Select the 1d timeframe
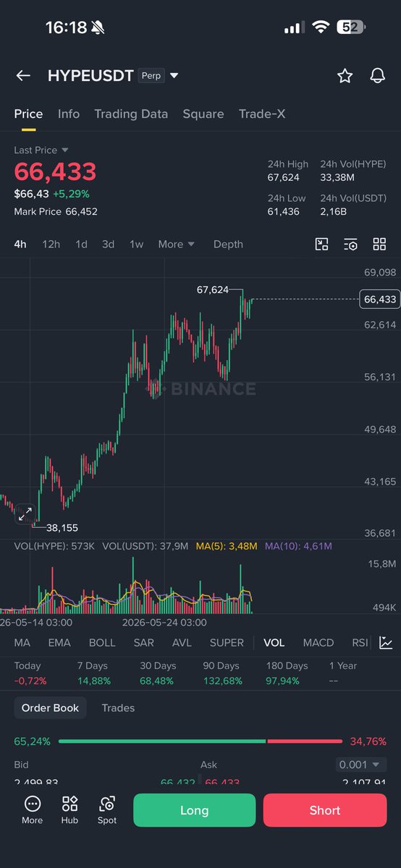401x868 pixels. point(82,244)
